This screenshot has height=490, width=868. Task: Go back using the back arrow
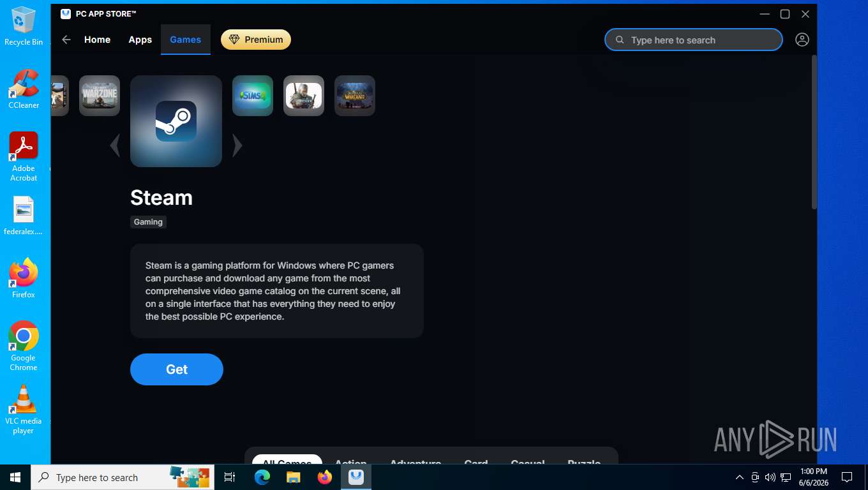66,40
